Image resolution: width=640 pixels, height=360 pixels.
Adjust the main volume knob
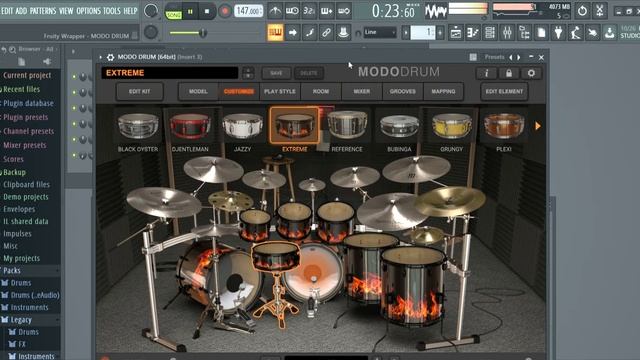(151, 11)
